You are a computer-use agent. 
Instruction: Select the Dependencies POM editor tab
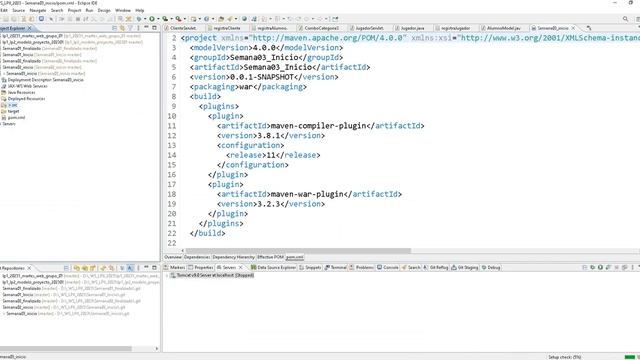[197, 257]
